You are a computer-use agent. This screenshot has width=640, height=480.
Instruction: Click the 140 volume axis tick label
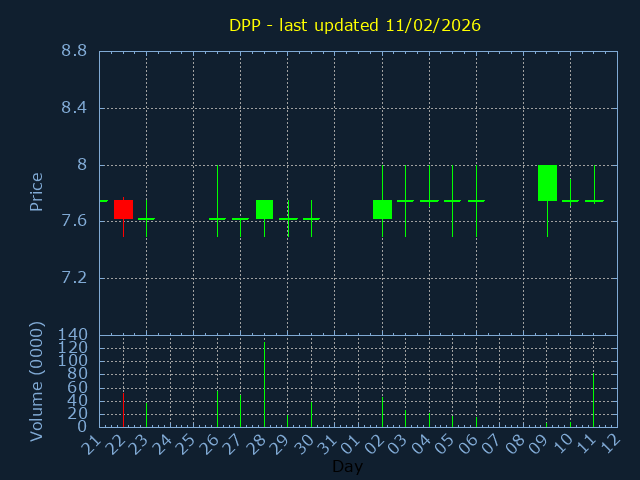74,334
